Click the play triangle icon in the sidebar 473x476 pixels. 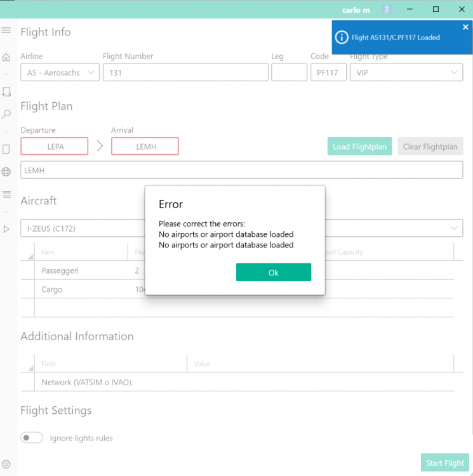[6, 229]
